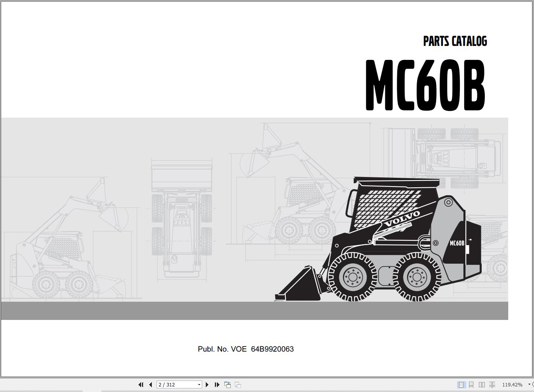The width and height of the screenshot is (534, 392).
Task: Select the continuous scrolling page display icon
Action: coord(471,384)
